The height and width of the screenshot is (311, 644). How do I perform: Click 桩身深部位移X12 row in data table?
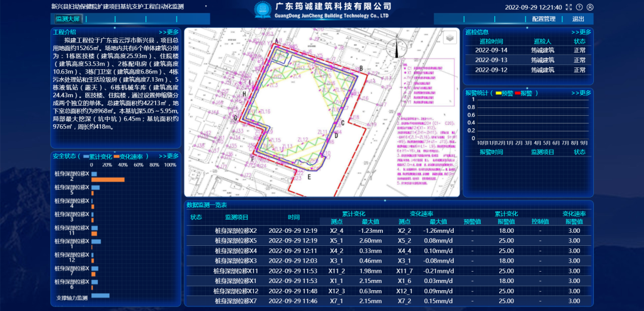[389, 291]
